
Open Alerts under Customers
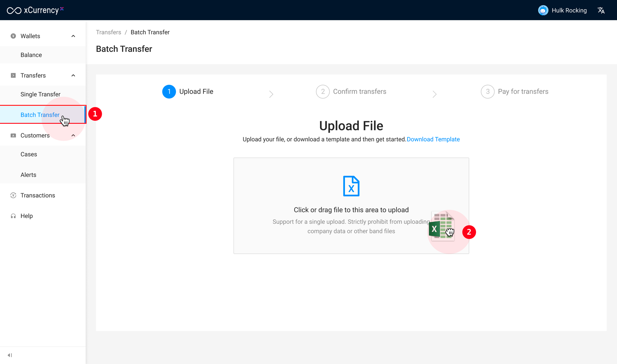point(28,175)
